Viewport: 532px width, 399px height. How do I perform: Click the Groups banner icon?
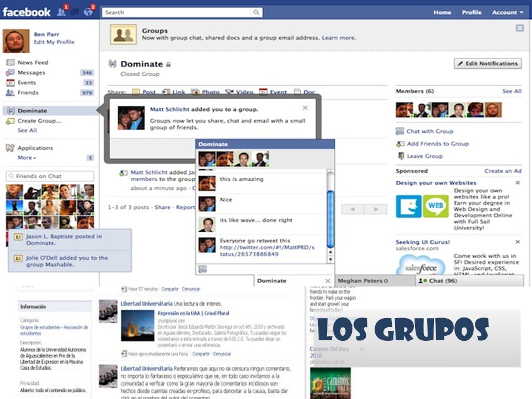pos(123,34)
